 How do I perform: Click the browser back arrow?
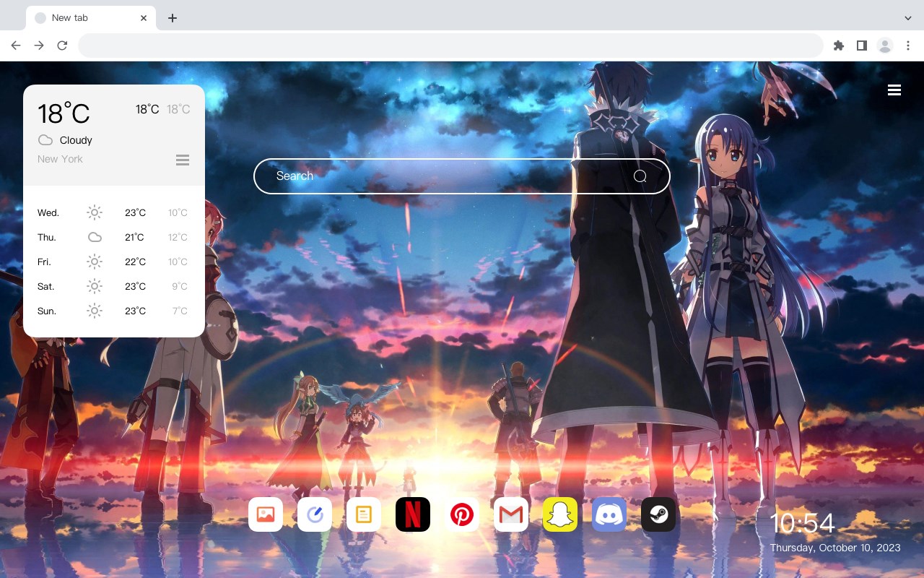(16, 46)
